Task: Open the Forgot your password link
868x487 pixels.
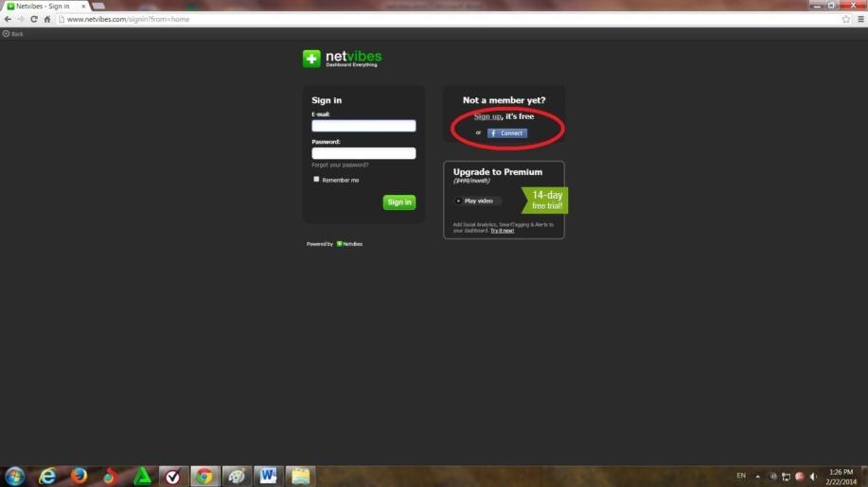Action: (x=340, y=165)
